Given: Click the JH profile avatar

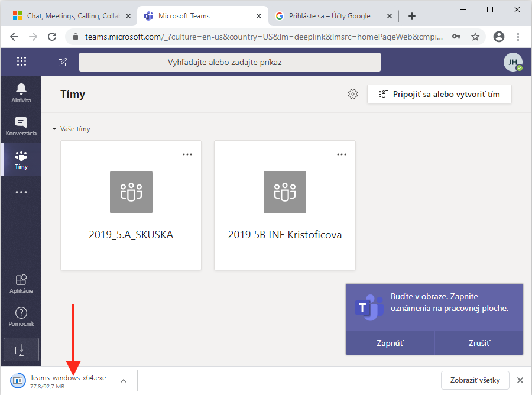Looking at the screenshot, I should pyautogui.click(x=512, y=62).
